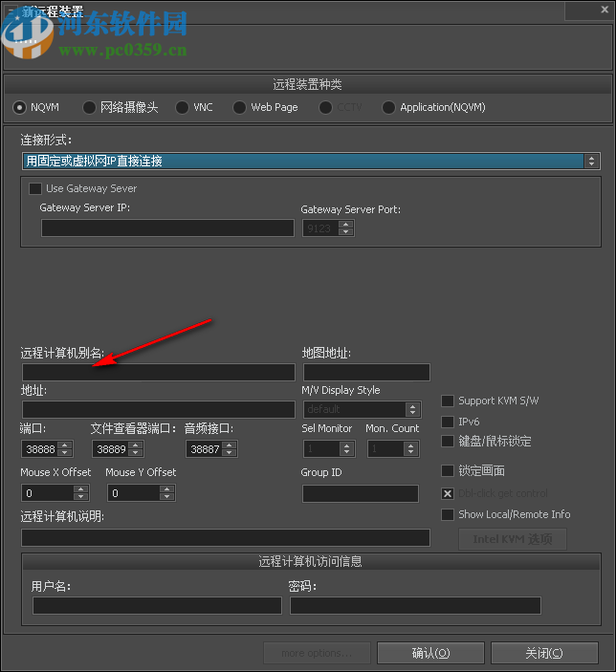Toggle Dbl-click get control checkbox
The height and width of the screenshot is (672, 616).
point(448,493)
